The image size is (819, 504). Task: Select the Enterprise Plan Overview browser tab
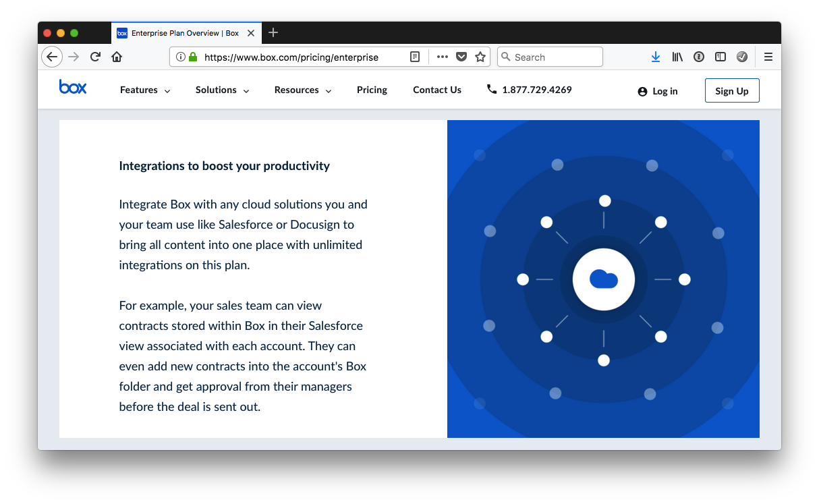click(x=186, y=33)
